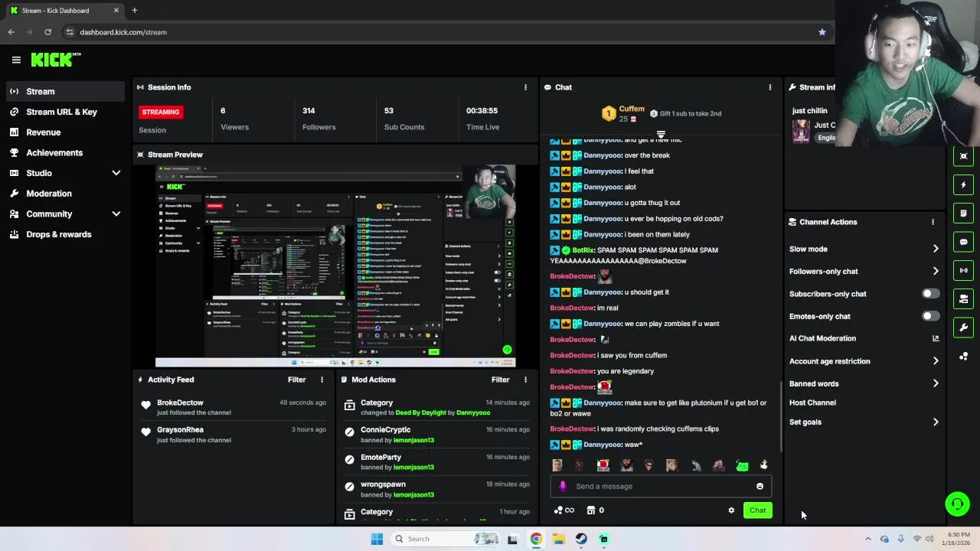This screenshot has height=551, width=980.
Task: Click BrokeDectow in Activity Feed
Action: (x=180, y=403)
